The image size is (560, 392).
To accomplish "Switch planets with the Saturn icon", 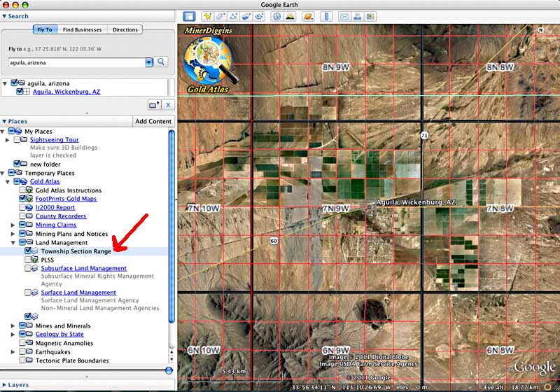I will pos(308,16).
